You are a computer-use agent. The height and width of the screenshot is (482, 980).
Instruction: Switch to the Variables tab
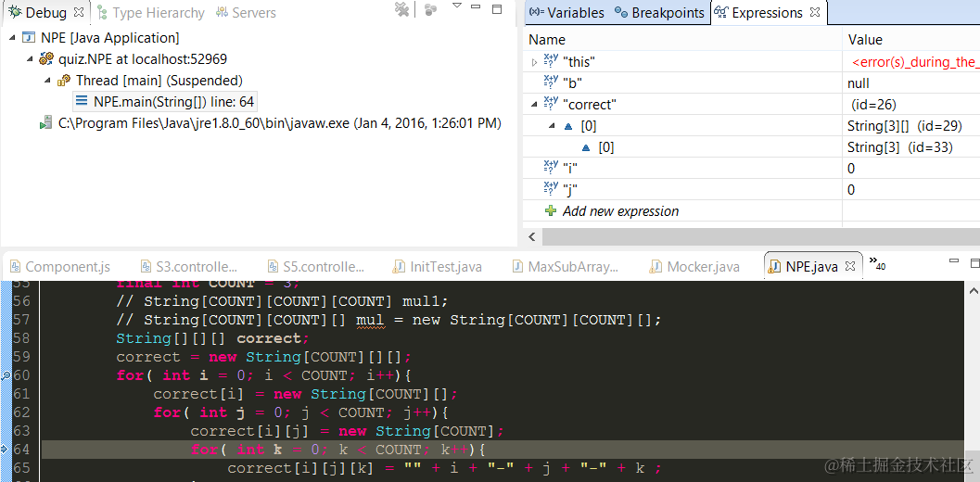click(x=567, y=12)
